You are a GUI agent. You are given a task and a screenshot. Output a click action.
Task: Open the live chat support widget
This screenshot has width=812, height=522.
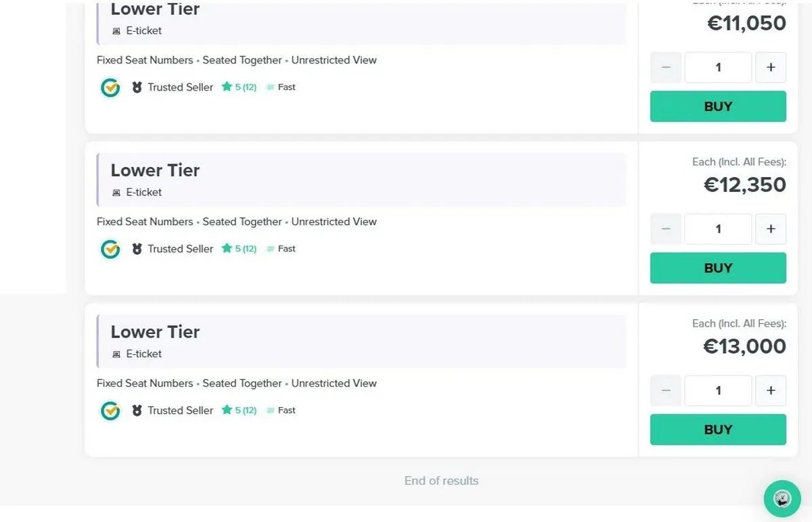coord(782,499)
